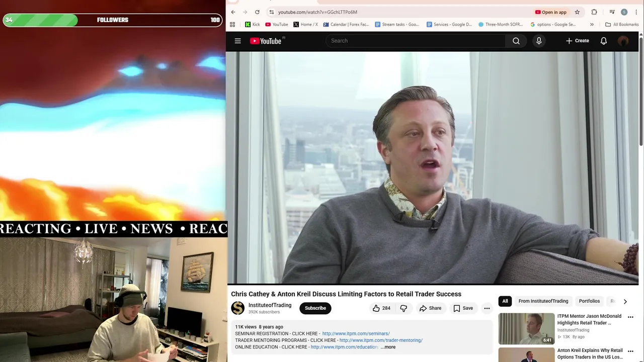Open more actions ellipsis under the video
Viewport: 644px width, 362px height.
(x=487, y=308)
